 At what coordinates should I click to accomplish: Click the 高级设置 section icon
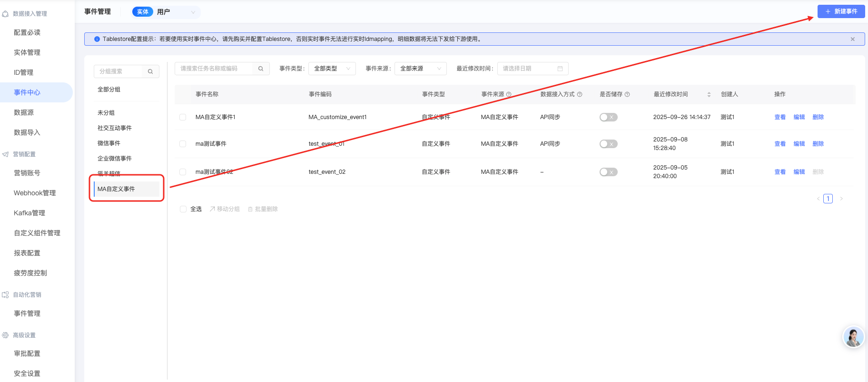click(x=5, y=335)
